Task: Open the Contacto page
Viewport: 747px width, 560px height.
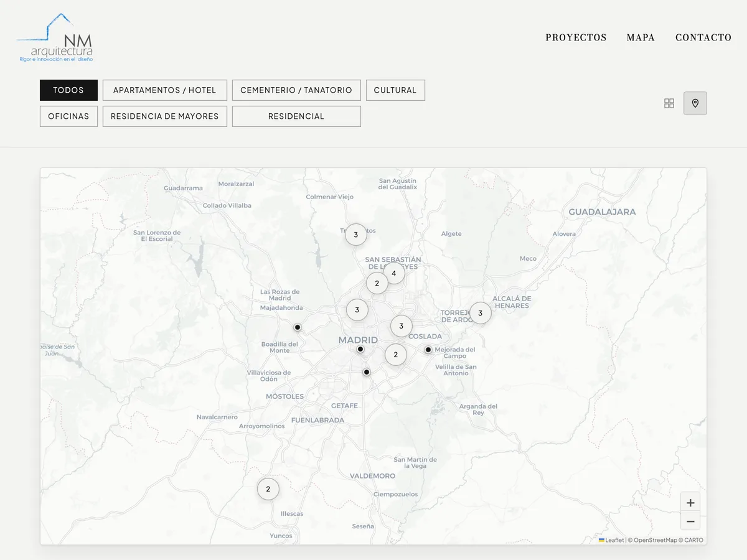Action: click(703, 37)
